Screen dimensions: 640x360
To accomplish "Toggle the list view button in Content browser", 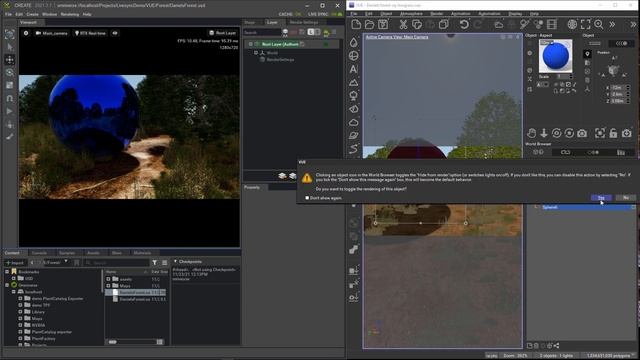I will [x=164, y=262].
